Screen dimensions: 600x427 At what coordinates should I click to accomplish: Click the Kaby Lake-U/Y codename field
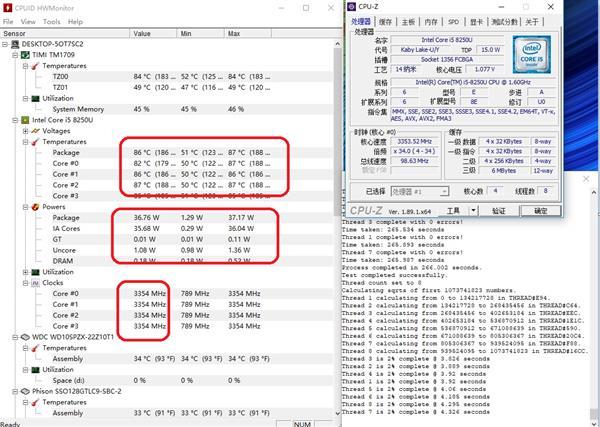click(420, 50)
